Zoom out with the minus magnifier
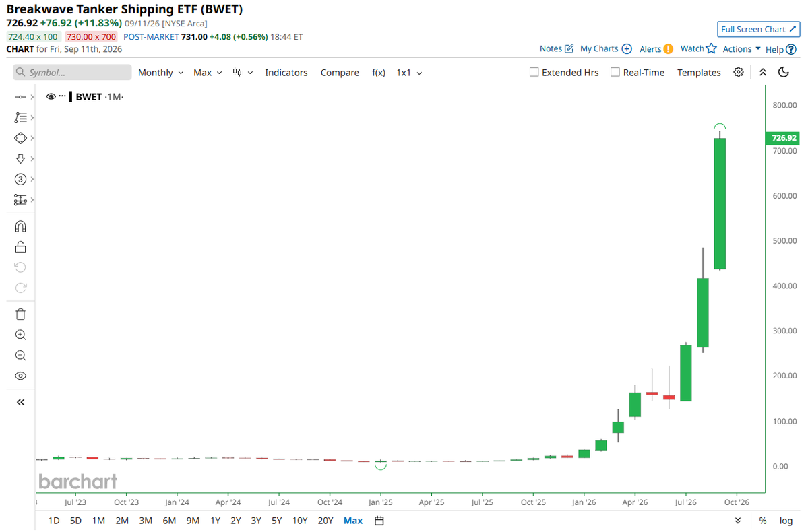Image resolution: width=808 pixels, height=532 pixels. [x=20, y=356]
